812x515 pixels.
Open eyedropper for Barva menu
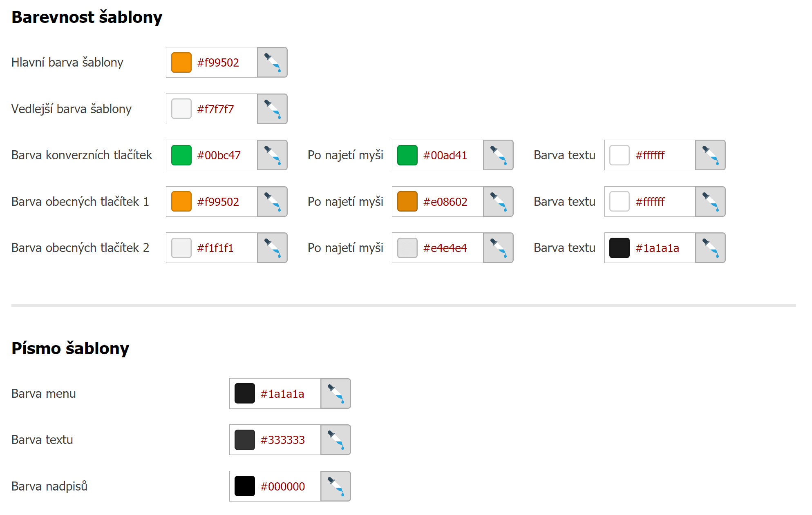(336, 394)
